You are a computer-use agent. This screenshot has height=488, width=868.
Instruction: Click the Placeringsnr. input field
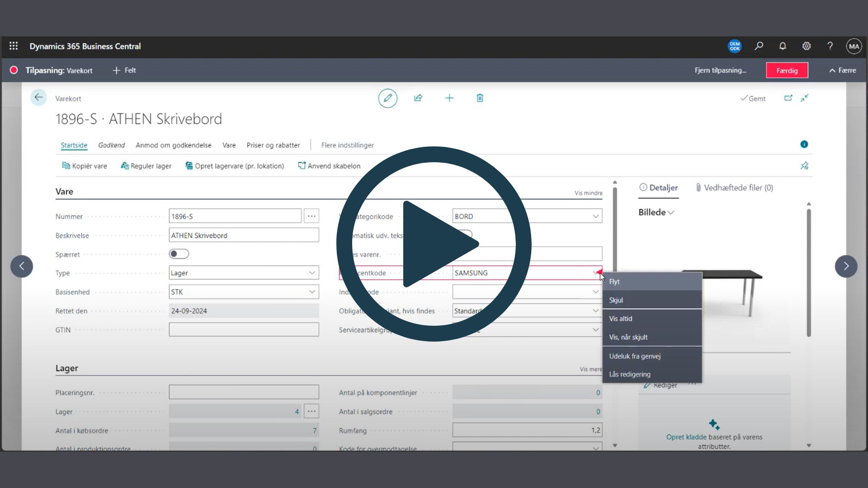pos(244,392)
